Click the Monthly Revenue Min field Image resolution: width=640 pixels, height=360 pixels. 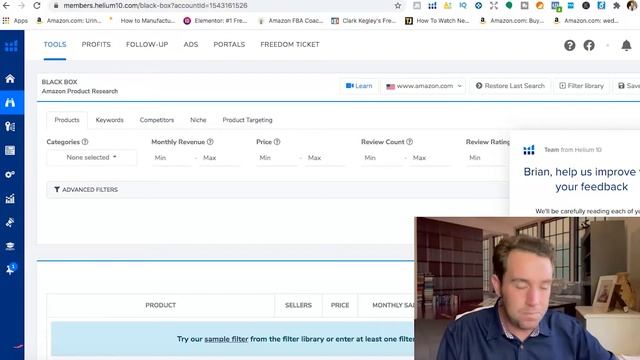click(x=171, y=158)
